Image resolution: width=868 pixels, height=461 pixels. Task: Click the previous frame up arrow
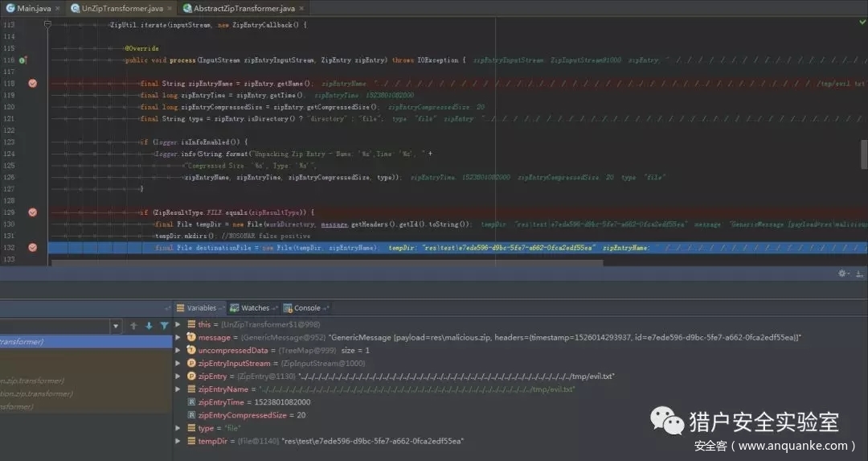click(x=134, y=326)
